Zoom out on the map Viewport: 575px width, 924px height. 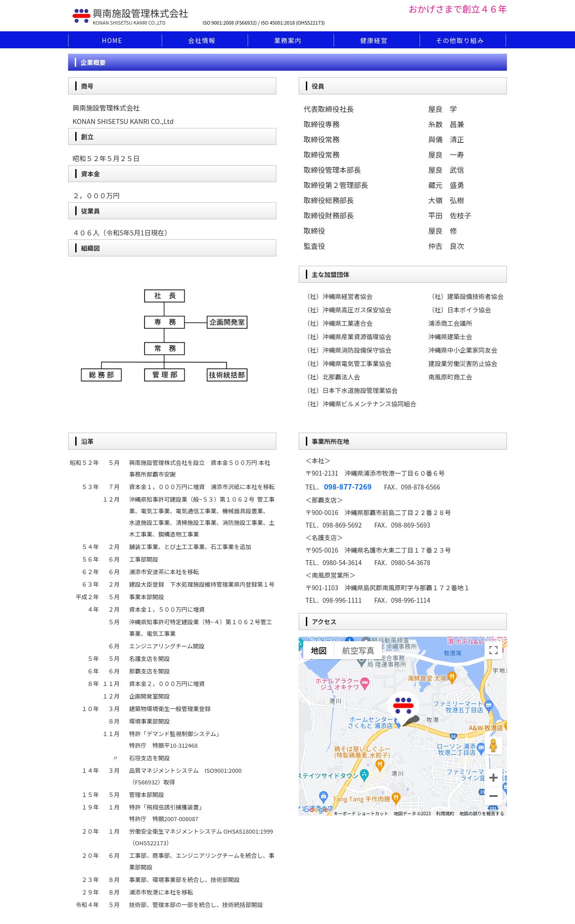coord(493,796)
